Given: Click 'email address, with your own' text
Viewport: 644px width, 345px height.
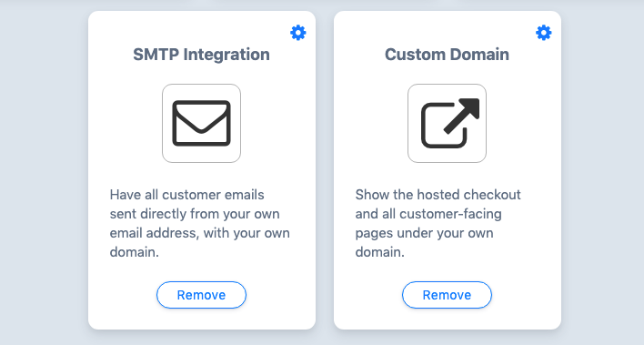Looking at the screenshot, I should [x=199, y=233].
